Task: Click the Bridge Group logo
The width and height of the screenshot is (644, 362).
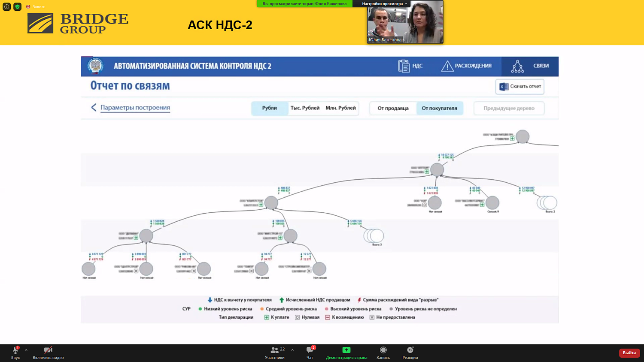Action: 78,23
